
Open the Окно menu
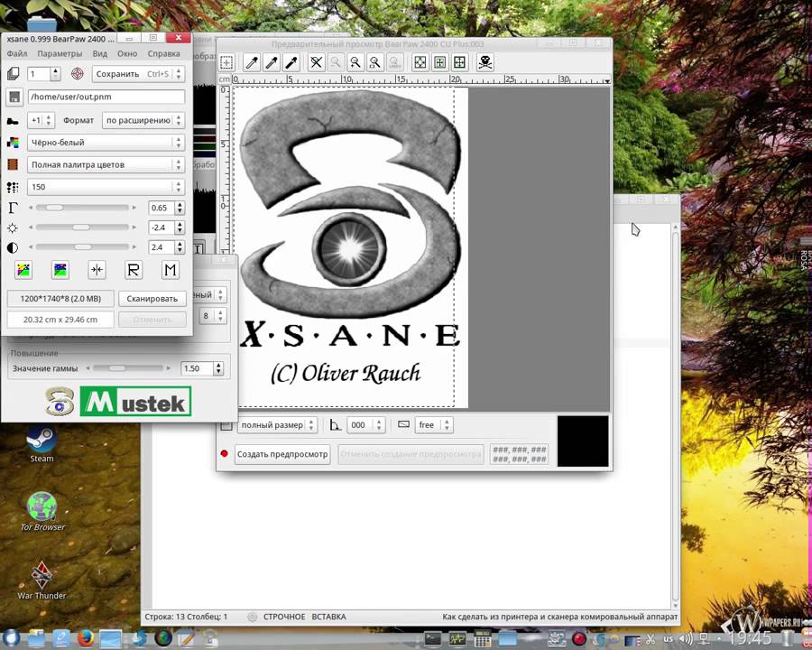(127, 53)
